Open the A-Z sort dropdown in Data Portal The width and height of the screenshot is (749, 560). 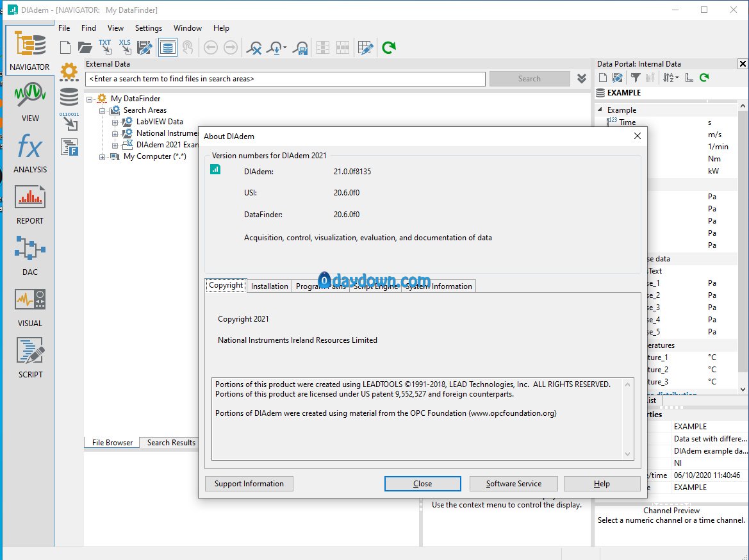pyautogui.click(x=671, y=78)
